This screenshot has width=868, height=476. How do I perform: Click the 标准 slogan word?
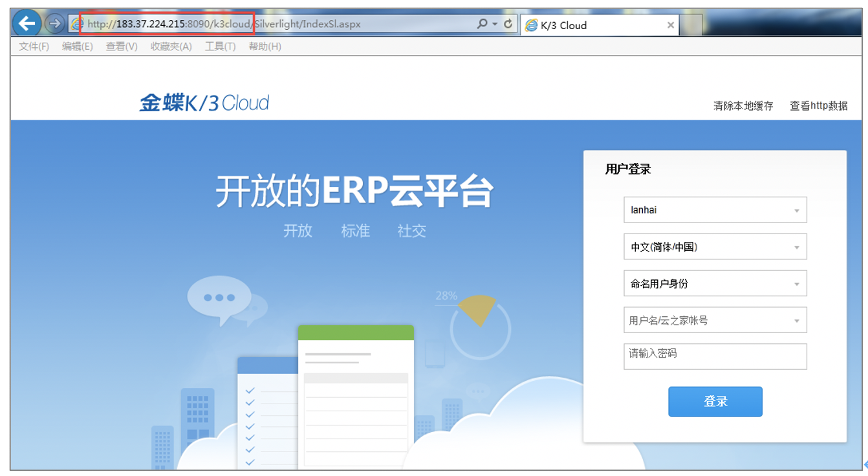[x=356, y=231]
